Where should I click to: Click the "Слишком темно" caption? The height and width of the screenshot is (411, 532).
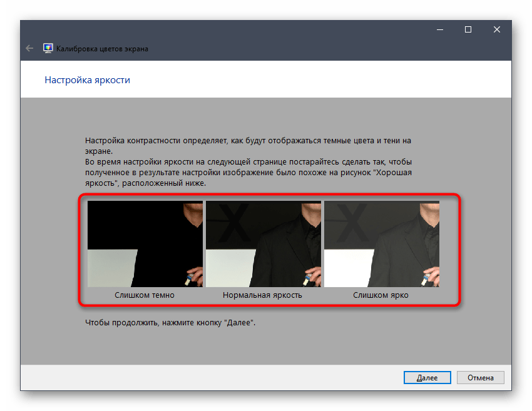pyautogui.click(x=145, y=295)
